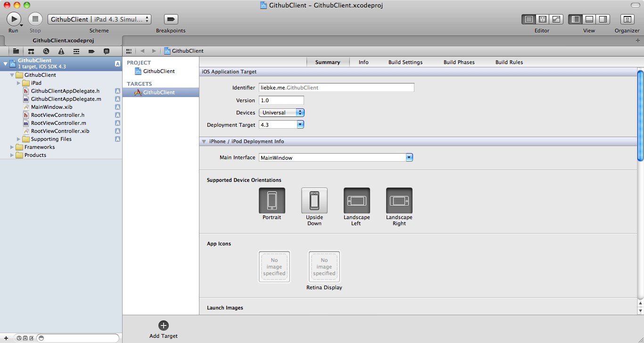This screenshot has height=343, width=644.
Task: Click the Version text field
Action: pos(281,100)
